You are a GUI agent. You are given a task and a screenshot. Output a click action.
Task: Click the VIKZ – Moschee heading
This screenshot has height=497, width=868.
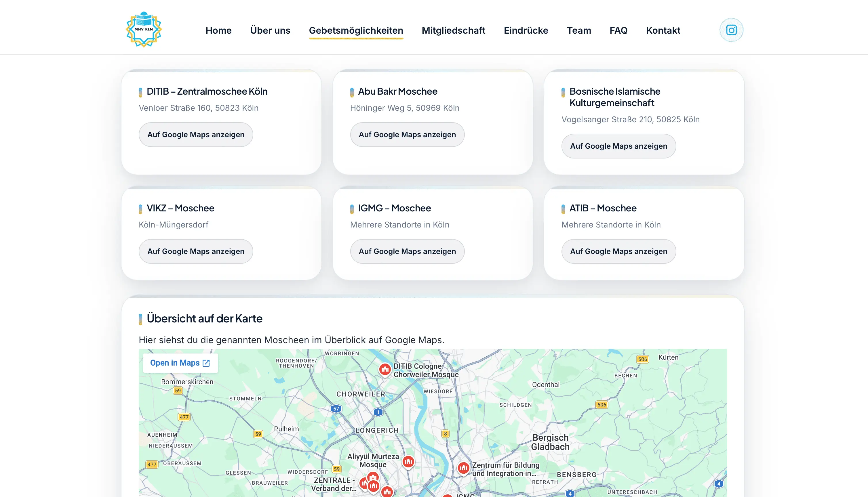[x=180, y=208]
